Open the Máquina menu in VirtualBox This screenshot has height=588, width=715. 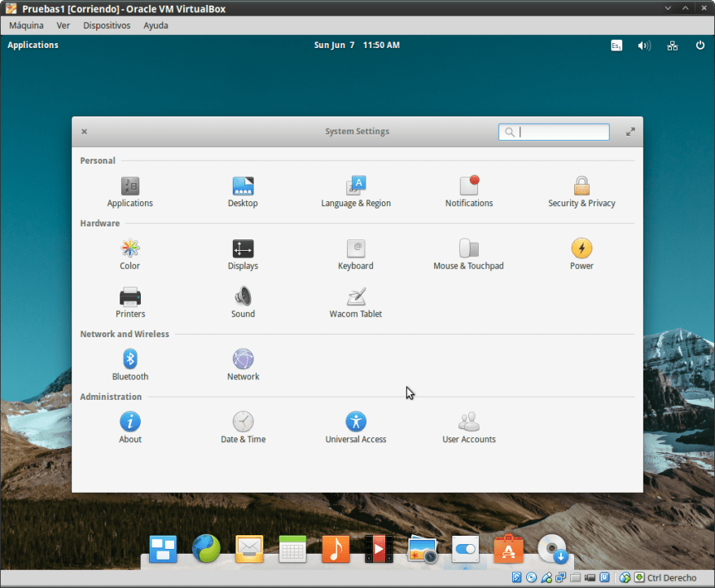point(26,25)
